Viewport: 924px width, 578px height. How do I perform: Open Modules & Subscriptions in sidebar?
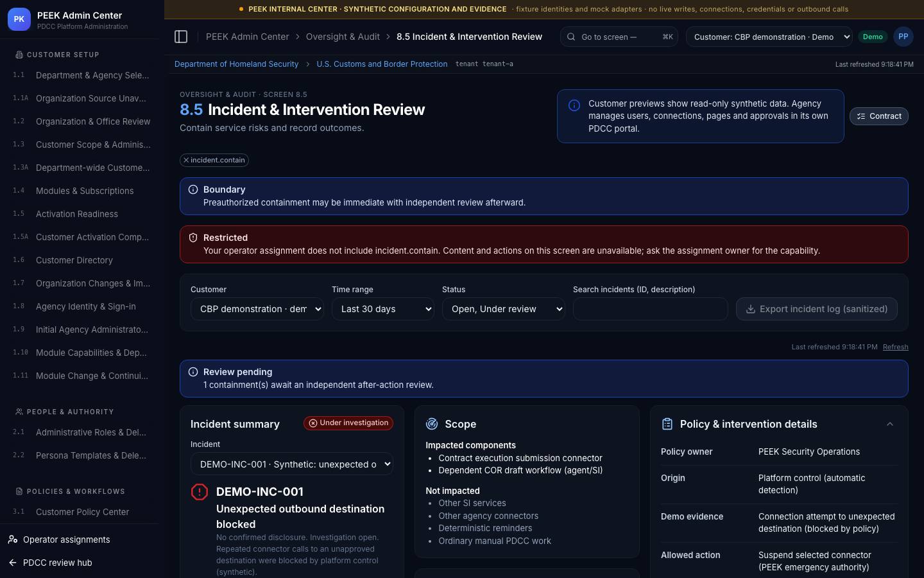point(82,191)
